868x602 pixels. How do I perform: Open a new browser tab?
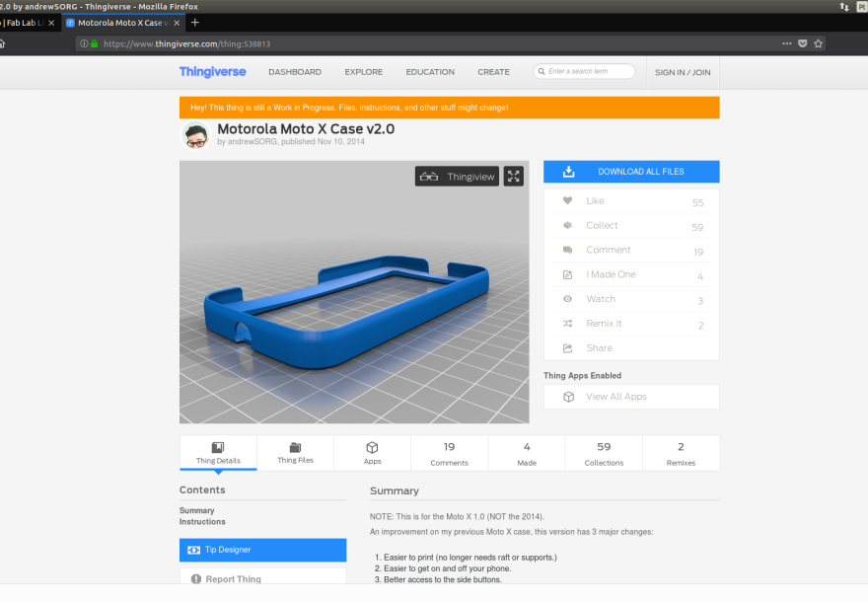click(195, 23)
